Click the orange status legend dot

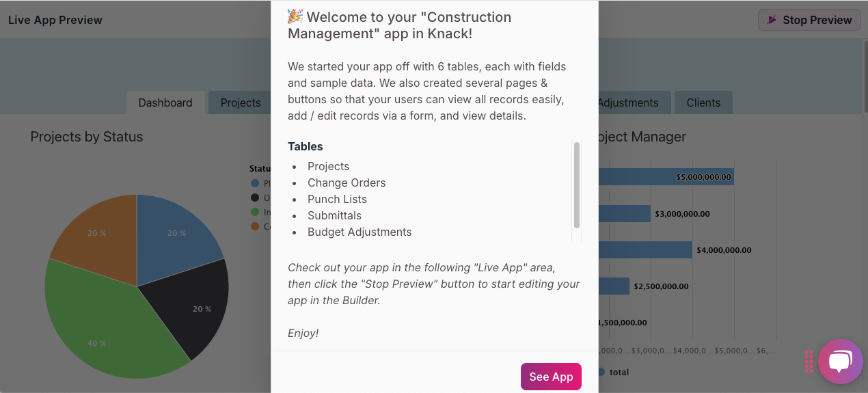point(255,226)
